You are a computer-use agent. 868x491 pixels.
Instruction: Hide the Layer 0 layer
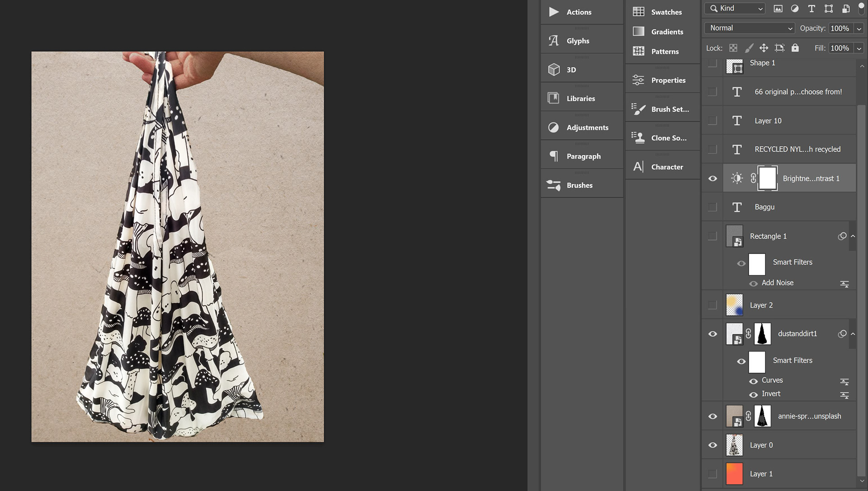tap(712, 445)
